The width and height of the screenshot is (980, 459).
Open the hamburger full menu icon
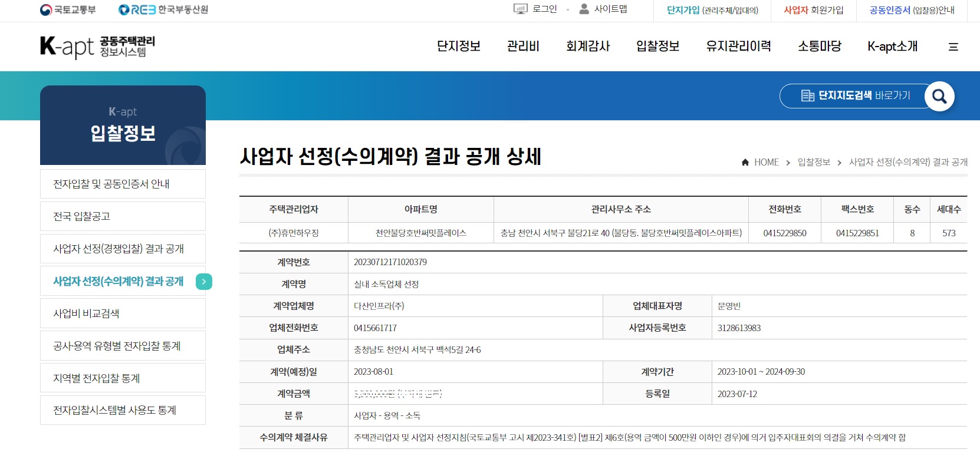(953, 47)
